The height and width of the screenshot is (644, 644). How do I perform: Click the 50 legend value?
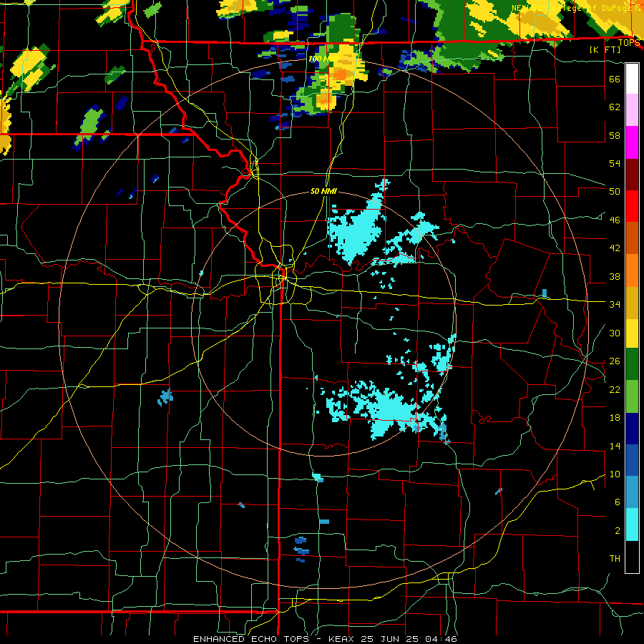click(615, 191)
